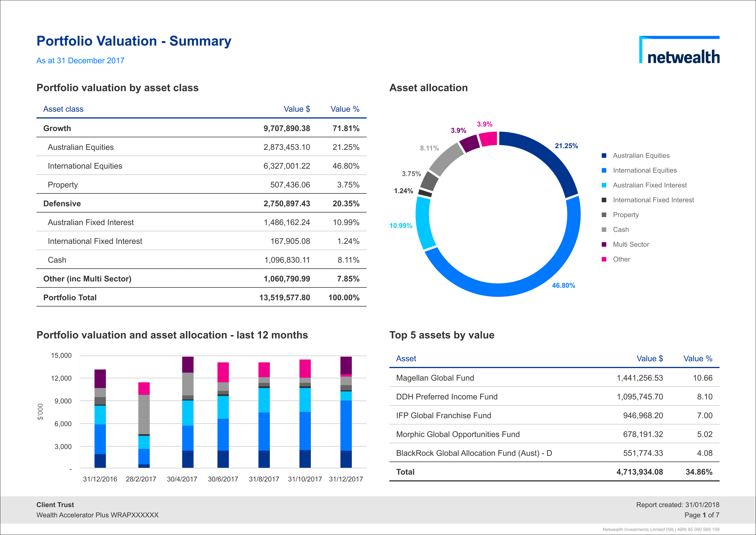Click the Morphic Global Opportunities Fund row
The height and width of the screenshot is (535, 756).
(554, 434)
